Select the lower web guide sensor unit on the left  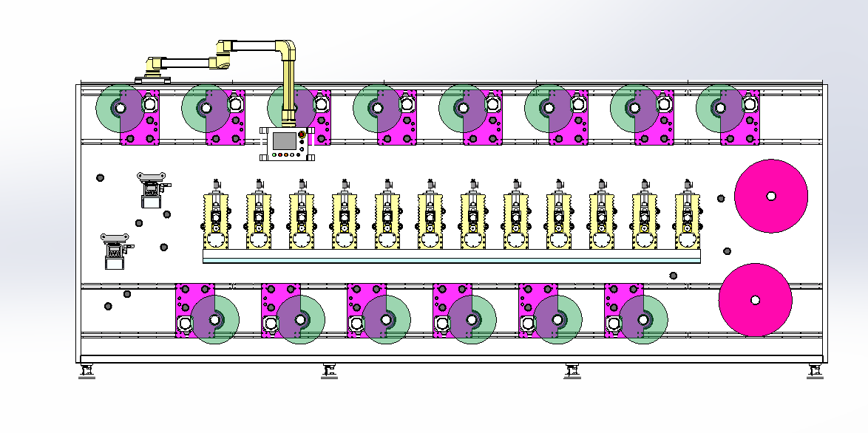(116, 251)
